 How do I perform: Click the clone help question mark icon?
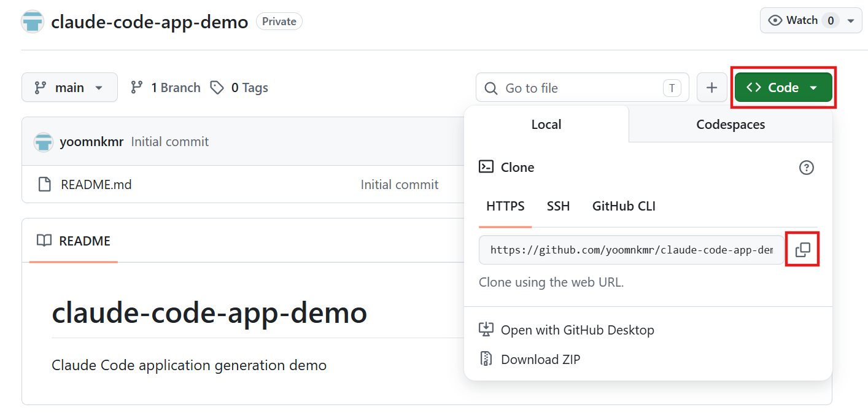(807, 168)
